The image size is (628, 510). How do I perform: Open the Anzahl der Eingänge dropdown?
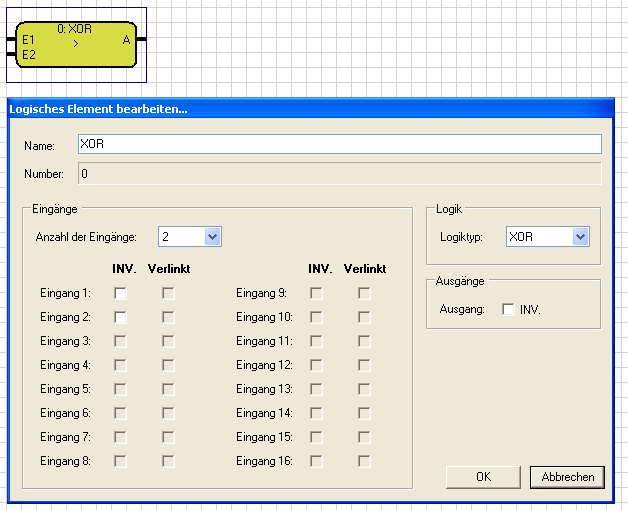click(190, 237)
